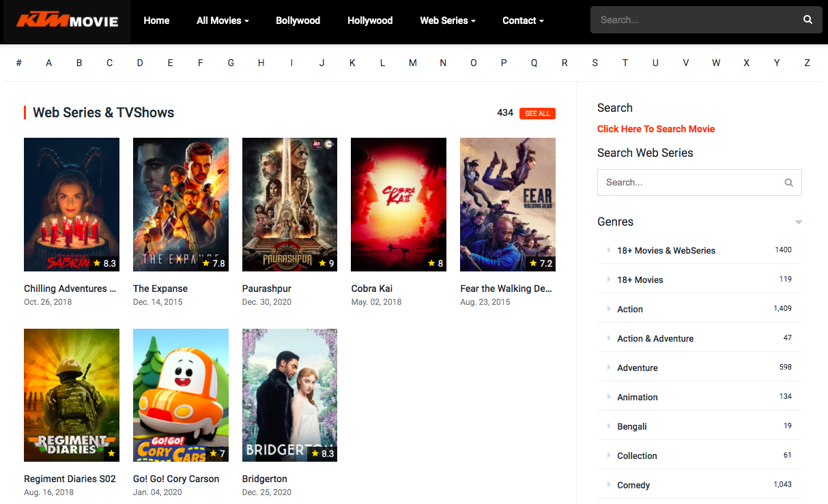Open the Cobra Kai poster thumbnail
Screen dimensions: 828x504
coord(398,205)
